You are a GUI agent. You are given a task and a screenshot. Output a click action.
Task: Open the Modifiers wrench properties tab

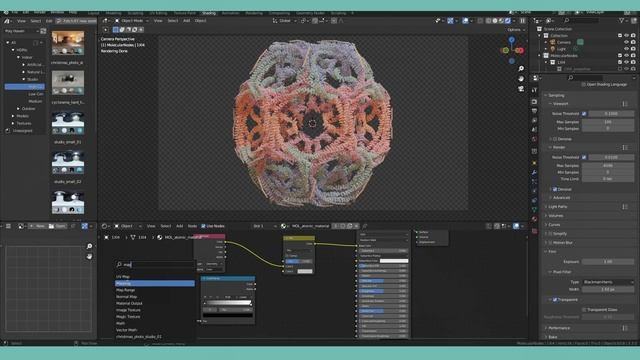click(534, 172)
